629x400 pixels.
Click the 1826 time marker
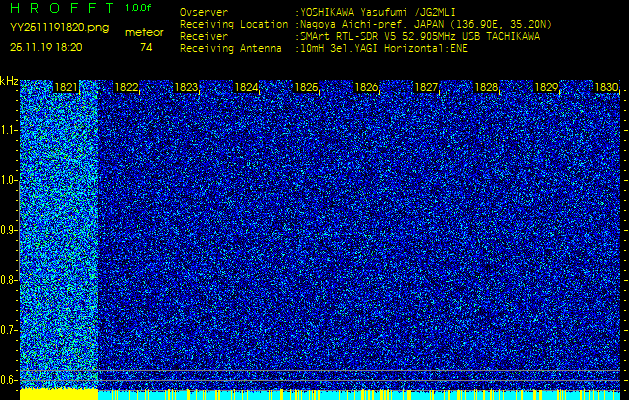[366, 87]
